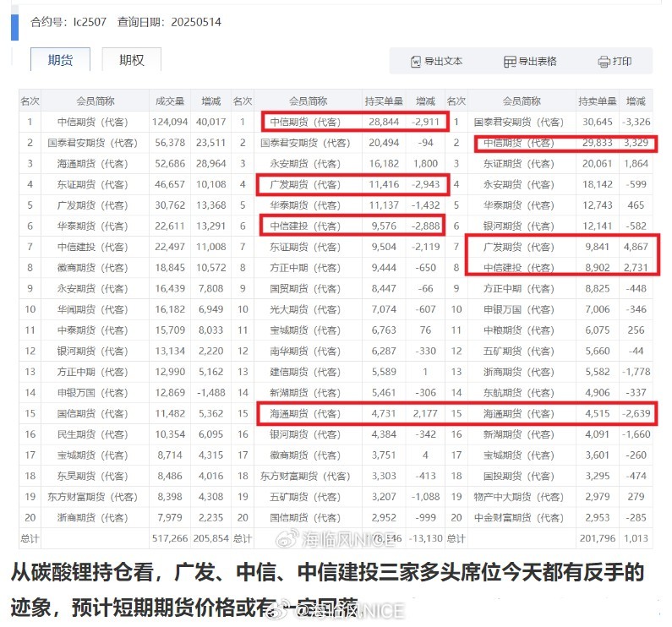Click the printer icon beside 打印
Screen dimensions: 672x627
[x=604, y=62]
